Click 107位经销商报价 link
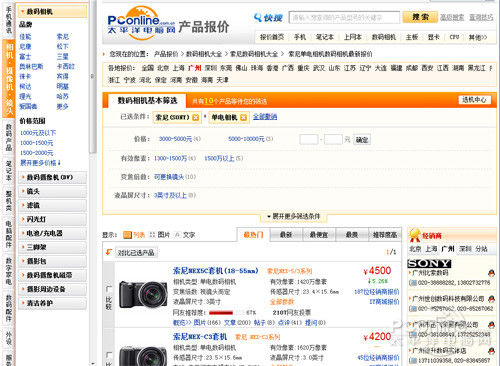Screen dimensions: 500x366 pos(377,292)
